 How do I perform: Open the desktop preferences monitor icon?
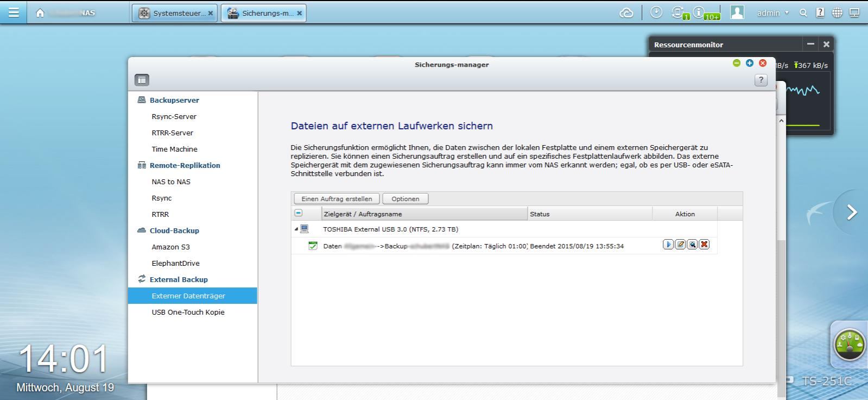pos(854,12)
